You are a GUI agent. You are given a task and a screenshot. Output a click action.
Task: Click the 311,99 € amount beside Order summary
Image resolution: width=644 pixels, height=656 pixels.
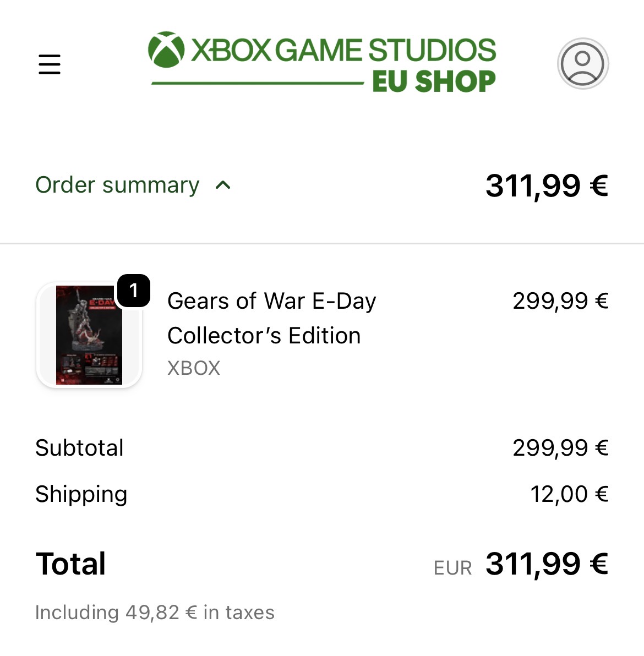pyautogui.click(x=547, y=185)
